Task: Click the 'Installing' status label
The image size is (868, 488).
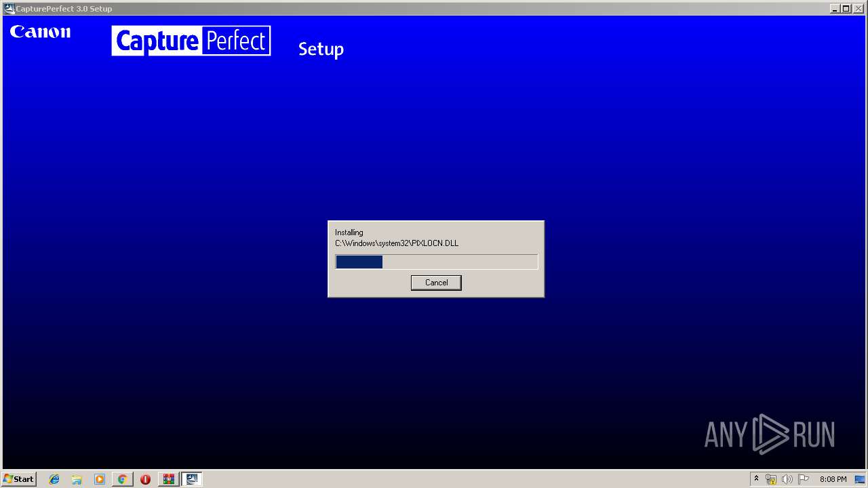Action: 349,232
